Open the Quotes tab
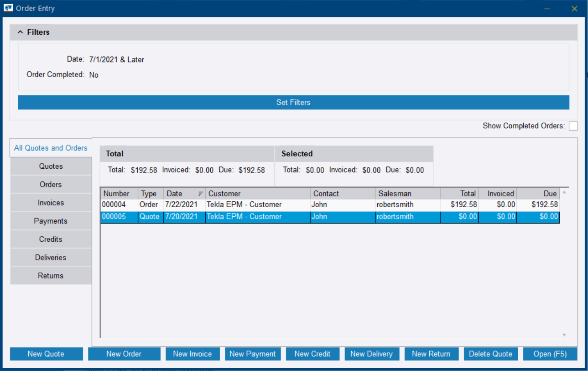588x371 pixels. pos(51,166)
